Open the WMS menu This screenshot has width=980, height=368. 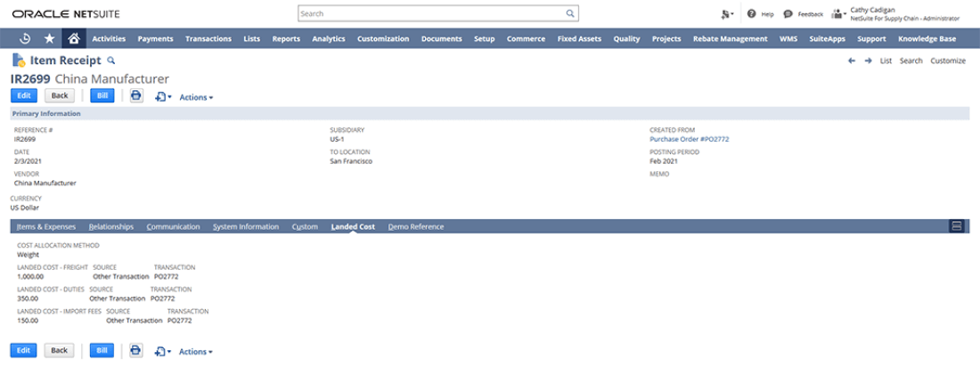point(788,38)
